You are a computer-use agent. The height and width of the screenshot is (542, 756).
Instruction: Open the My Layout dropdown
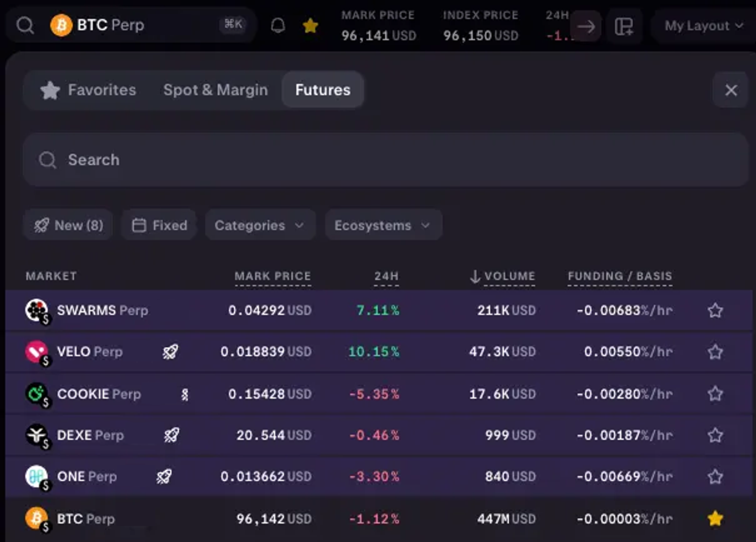703,26
